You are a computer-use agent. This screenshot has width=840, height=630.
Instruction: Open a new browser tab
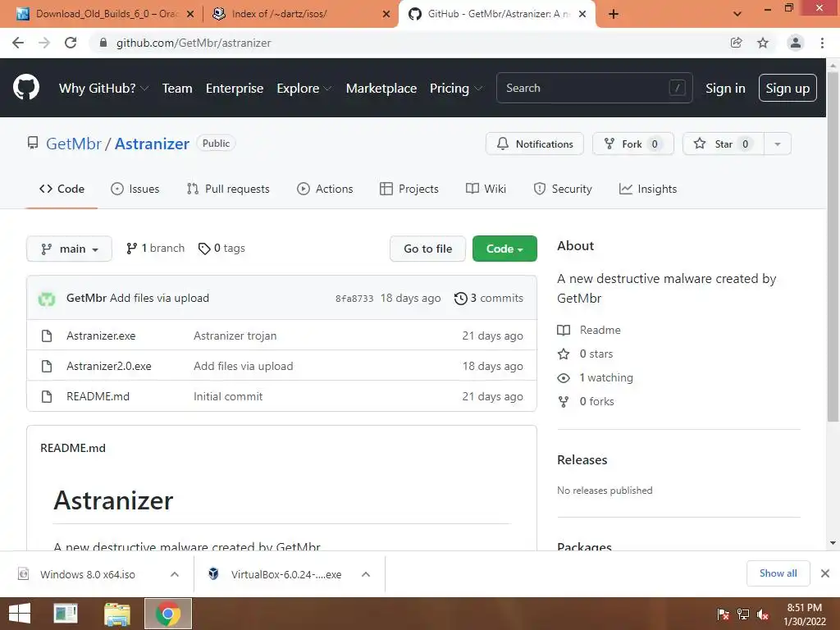[x=614, y=14]
